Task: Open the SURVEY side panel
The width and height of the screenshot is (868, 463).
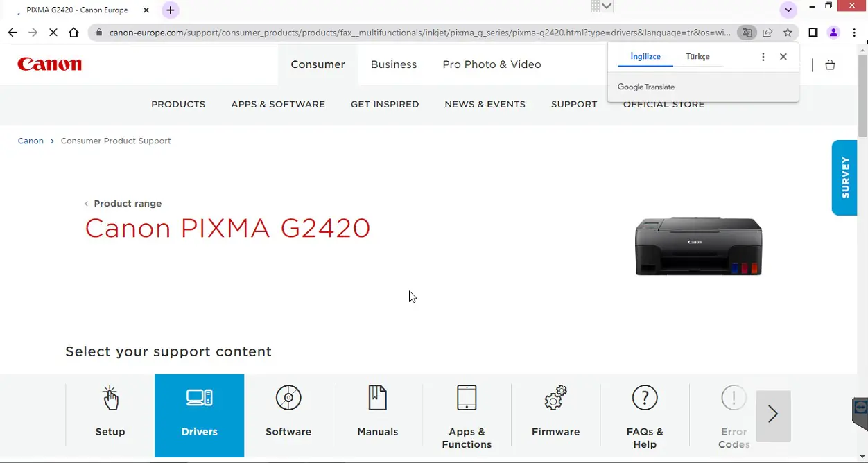Action: click(x=844, y=177)
